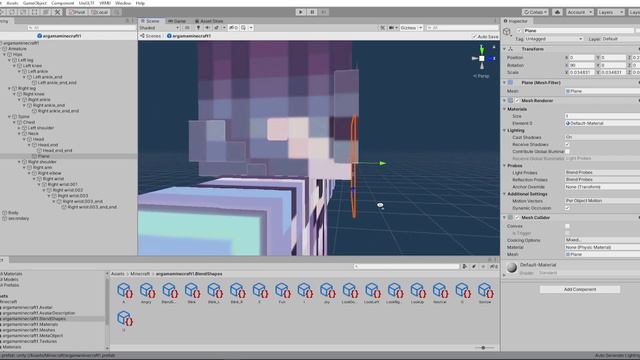Open the GameObject menu

pos(35,3)
